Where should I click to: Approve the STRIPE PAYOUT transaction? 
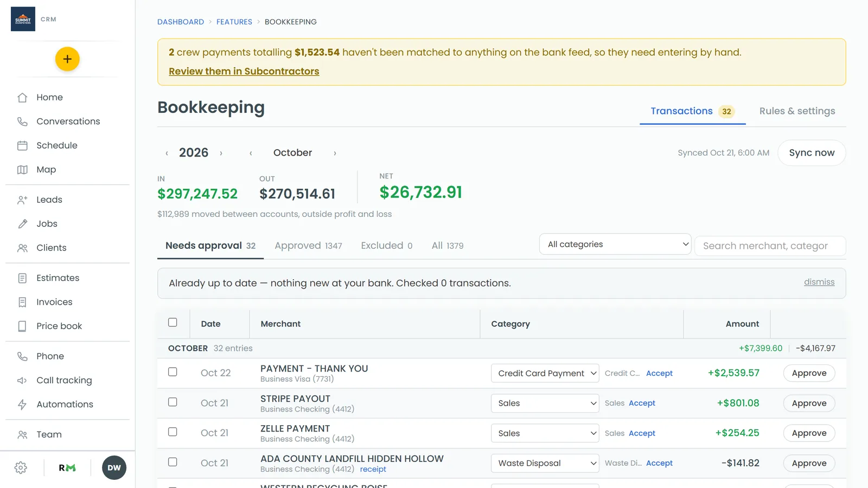[809, 403]
